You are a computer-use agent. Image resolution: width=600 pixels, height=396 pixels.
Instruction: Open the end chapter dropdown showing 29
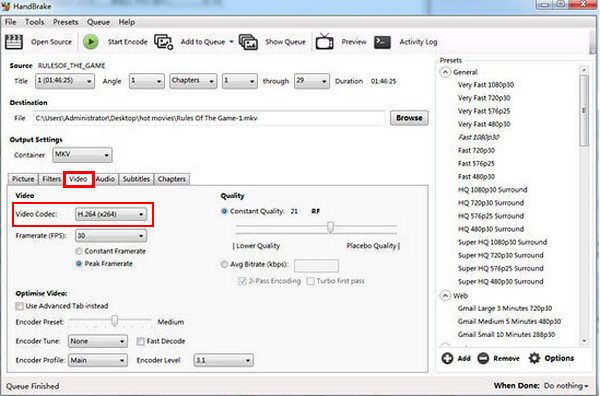pyautogui.click(x=311, y=81)
